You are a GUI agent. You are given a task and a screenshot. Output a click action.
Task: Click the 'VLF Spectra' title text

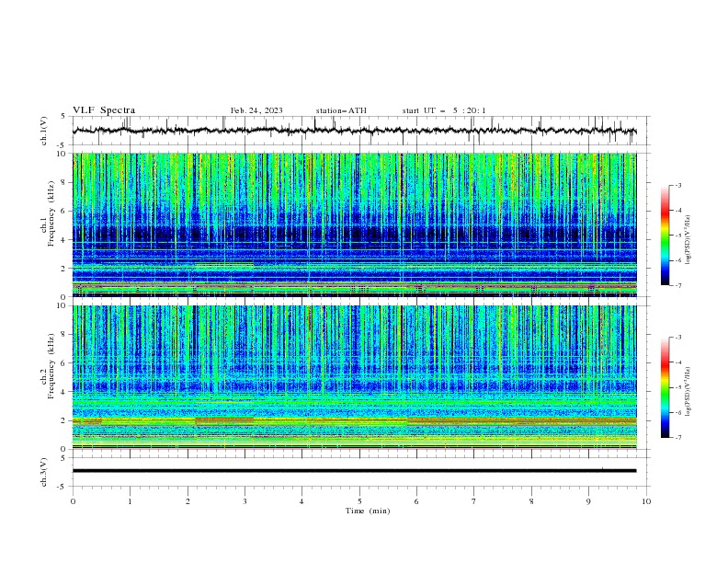(104, 110)
